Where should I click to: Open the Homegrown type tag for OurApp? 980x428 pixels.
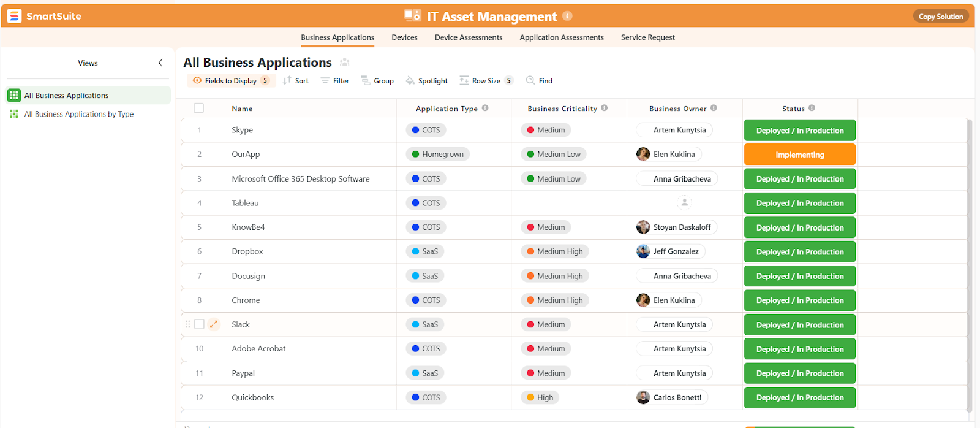437,154
